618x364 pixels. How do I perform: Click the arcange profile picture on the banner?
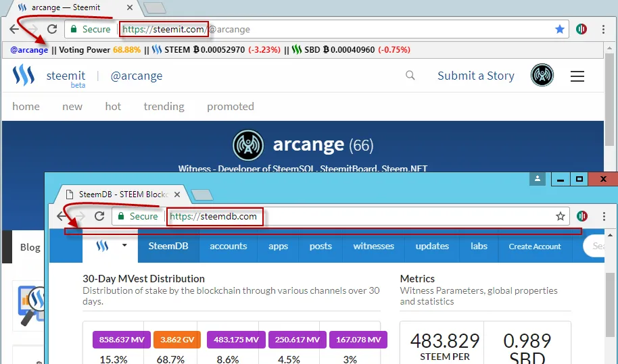(248, 145)
